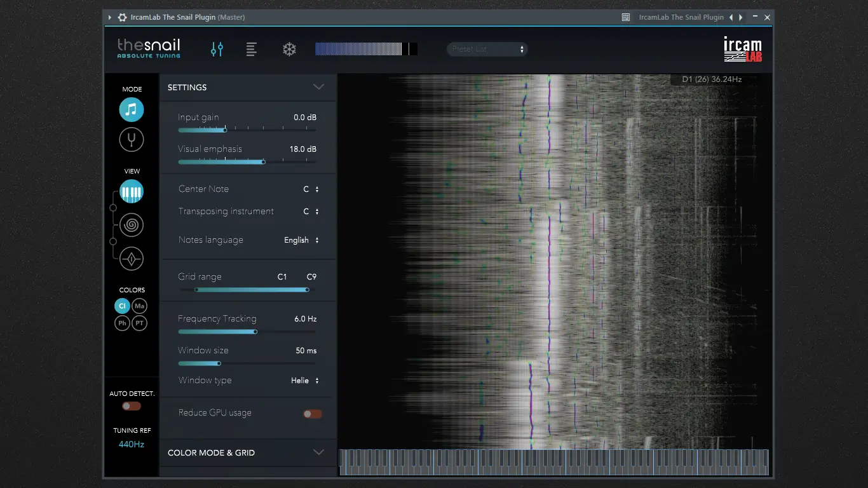Viewport: 868px width, 488px height.
Task: Click the text list icon in header
Action: click(252, 49)
